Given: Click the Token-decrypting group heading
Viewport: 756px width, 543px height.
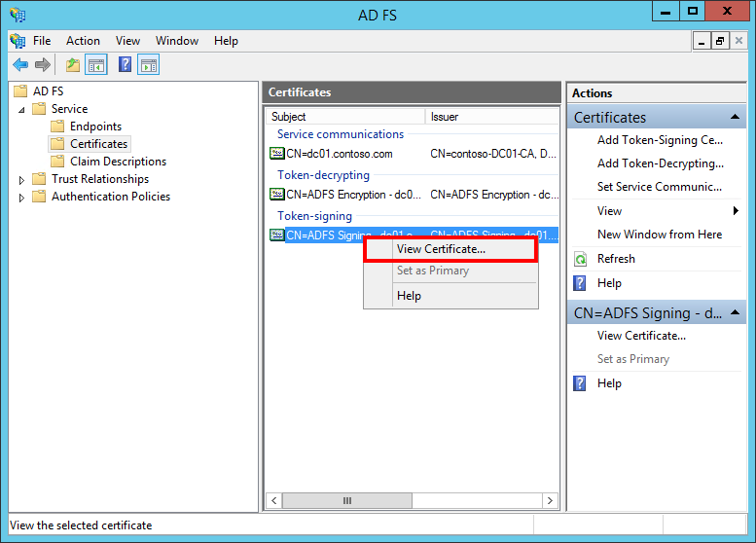Looking at the screenshot, I should pos(323,175).
